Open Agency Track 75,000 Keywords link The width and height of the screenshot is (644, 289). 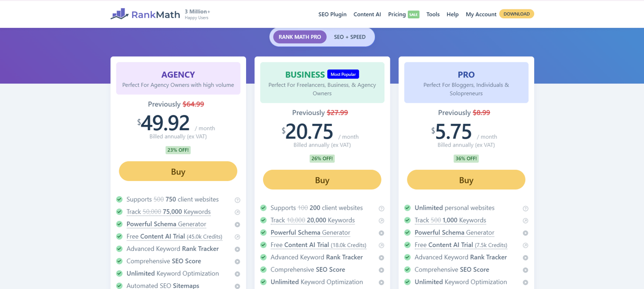click(168, 212)
